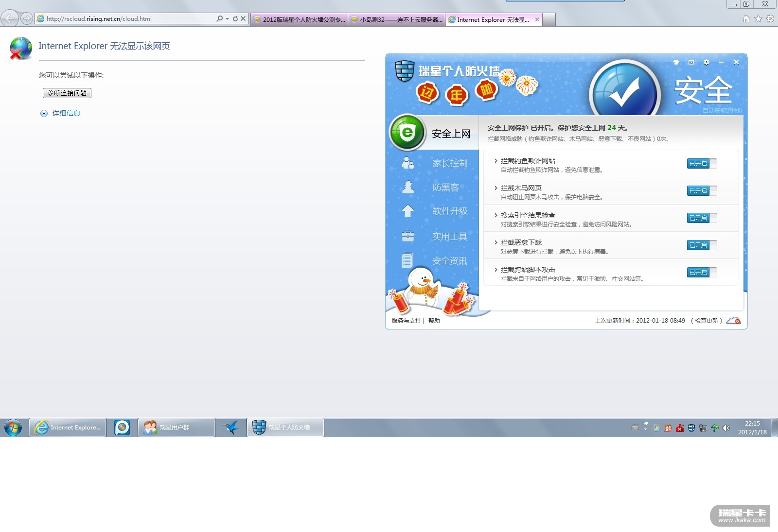
Task: Open the blue circular media app in the taskbar
Action: (x=122, y=428)
